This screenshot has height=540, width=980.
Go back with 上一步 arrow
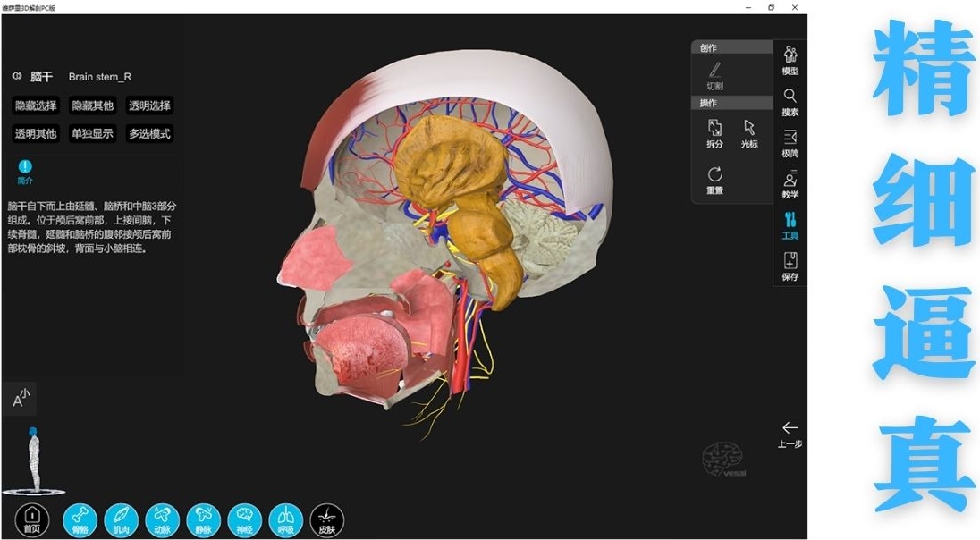[790, 435]
